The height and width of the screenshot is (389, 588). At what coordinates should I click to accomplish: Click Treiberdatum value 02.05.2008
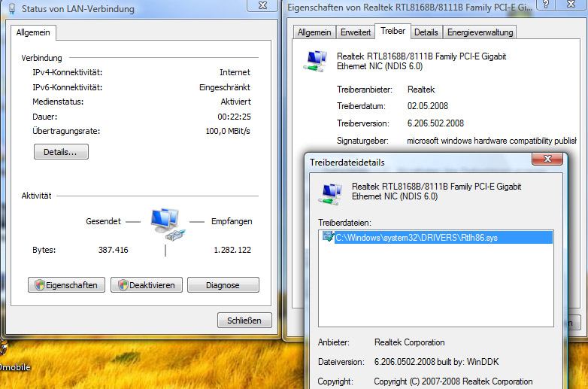coord(428,106)
